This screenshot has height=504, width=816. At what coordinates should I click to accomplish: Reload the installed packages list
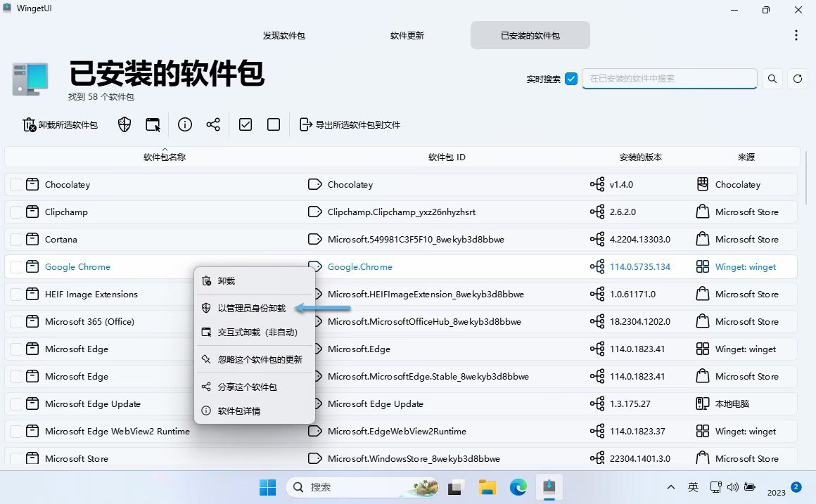(797, 79)
